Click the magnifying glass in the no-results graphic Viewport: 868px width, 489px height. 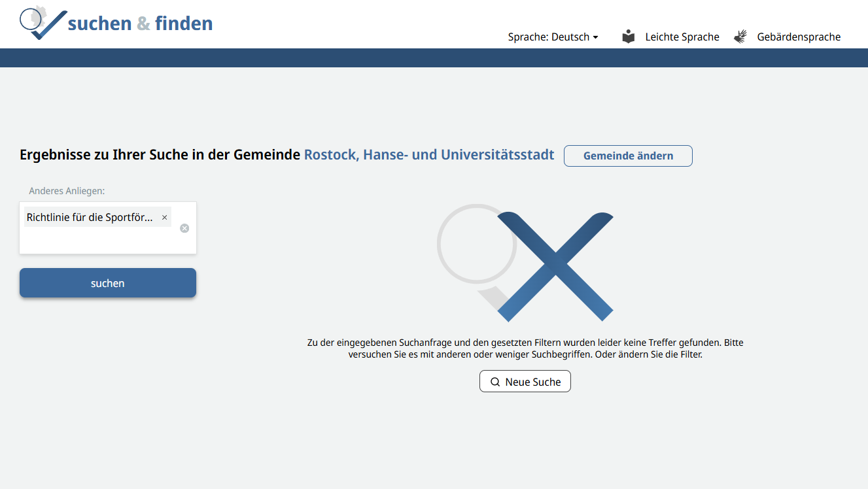(x=477, y=243)
